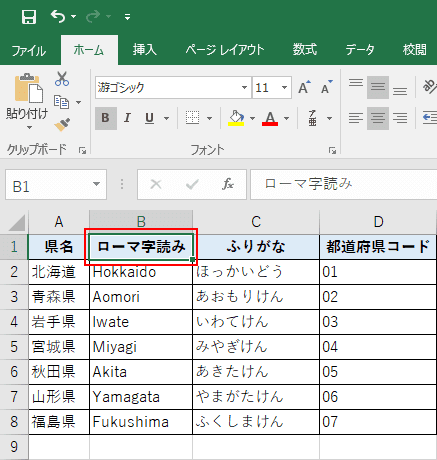
Task: Select column D header
Action: pyautogui.click(x=378, y=222)
